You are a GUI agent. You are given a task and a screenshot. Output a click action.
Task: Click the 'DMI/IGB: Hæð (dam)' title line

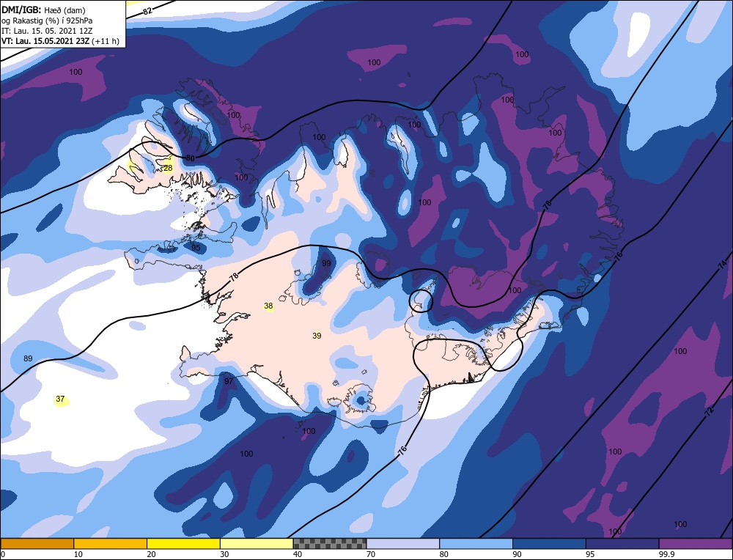[x=43, y=10]
